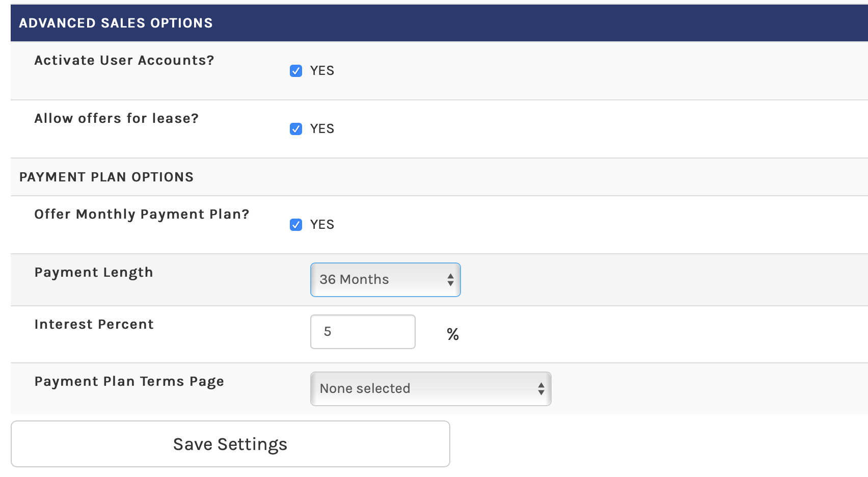Image resolution: width=868 pixels, height=477 pixels.
Task: Click YES label next to Offer Monthly Payment Plan
Action: 322,225
